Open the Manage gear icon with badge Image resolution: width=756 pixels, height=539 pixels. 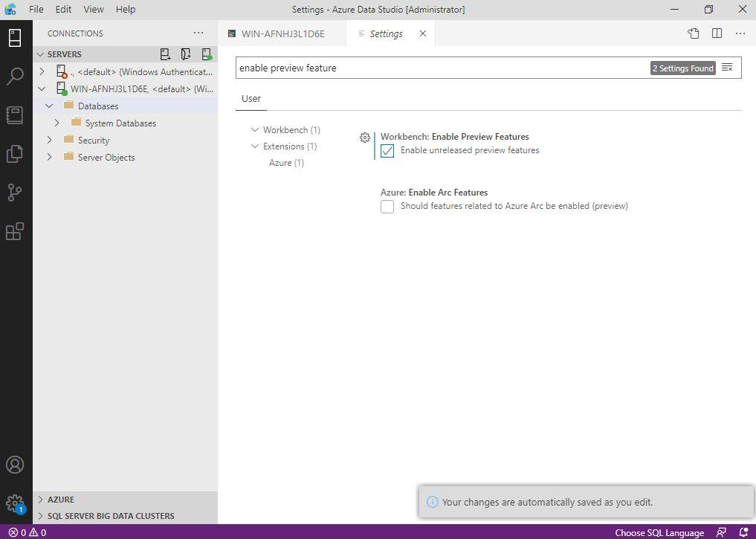coord(15,504)
